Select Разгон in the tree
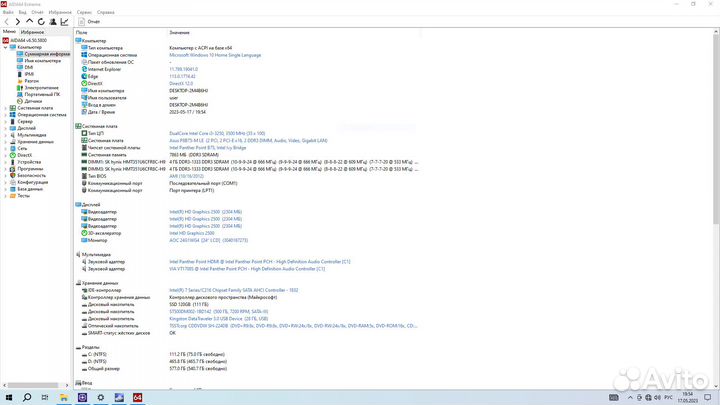Image resolution: width=720 pixels, height=405 pixels. [x=31, y=81]
